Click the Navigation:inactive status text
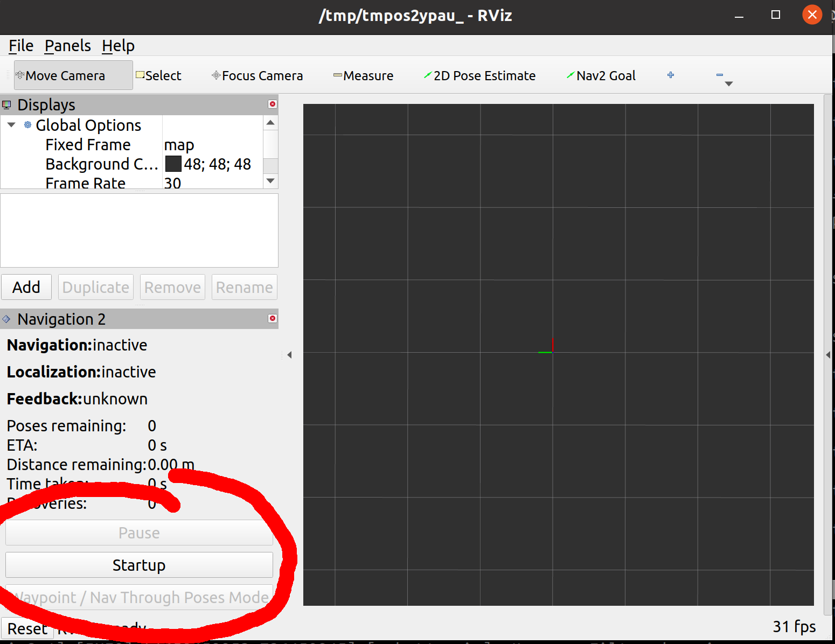Screen dimensions: 835x644 click(x=77, y=345)
